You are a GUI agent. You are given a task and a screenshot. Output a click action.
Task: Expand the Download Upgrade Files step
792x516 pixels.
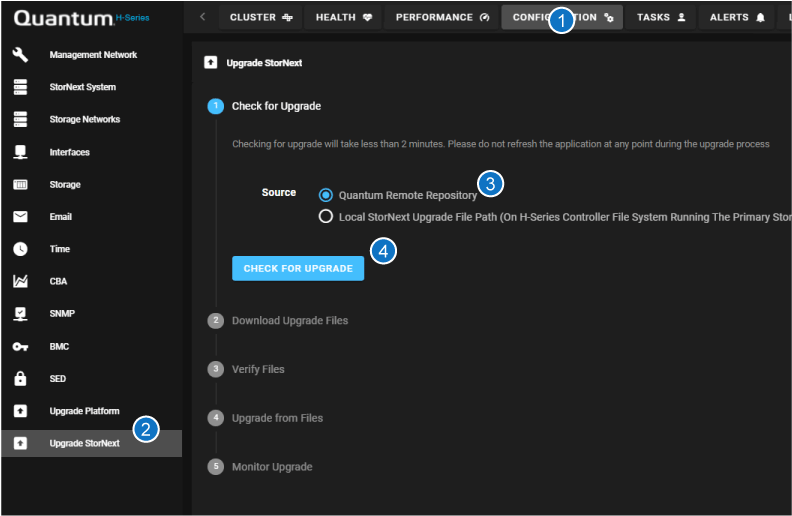(289, 321)
